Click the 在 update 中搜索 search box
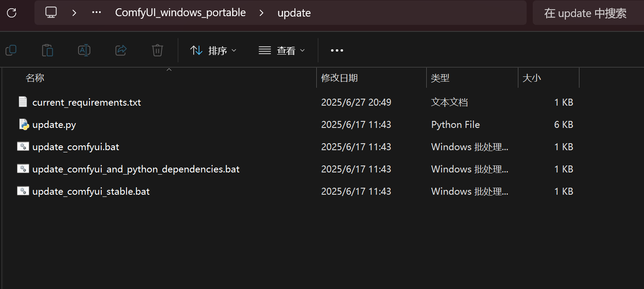Viewport: 644px width, 289px height. coord(585,13)
